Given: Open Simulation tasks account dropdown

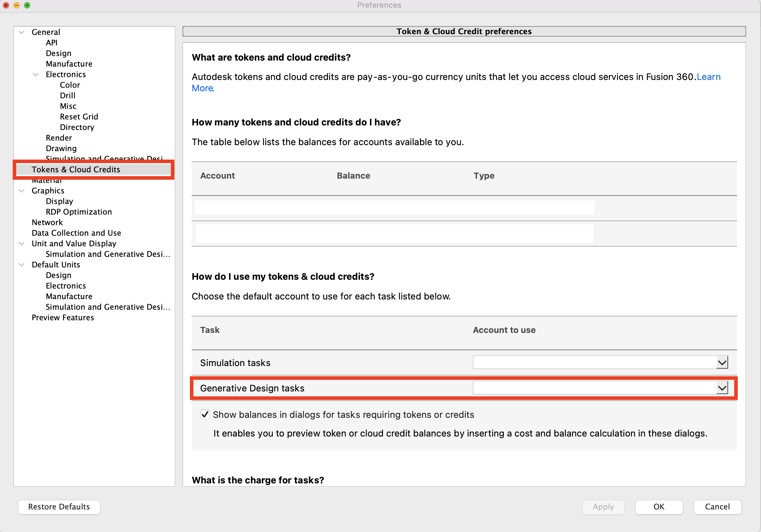Looking at the screenshot, I should pyautogui.click(x=722, y=363).
